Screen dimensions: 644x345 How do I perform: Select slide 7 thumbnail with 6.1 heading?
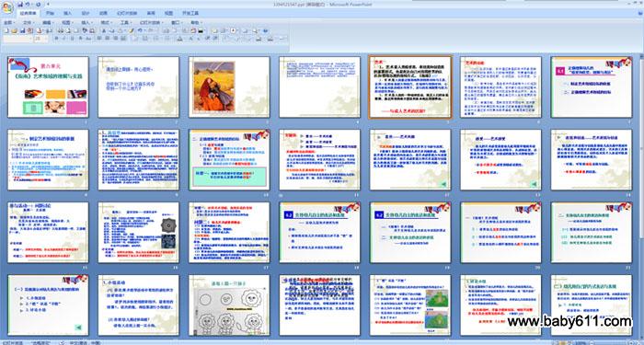pos(592,87)
